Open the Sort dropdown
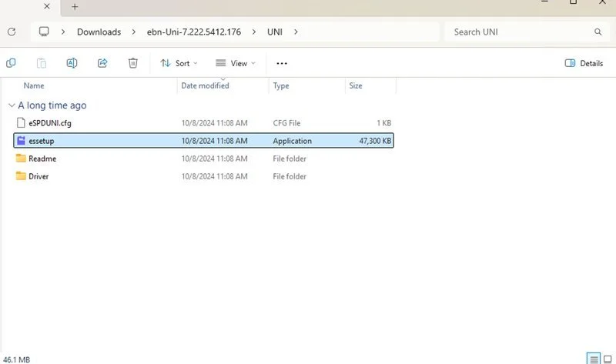The height and width of the screenshot is (364, 616). 179,63
